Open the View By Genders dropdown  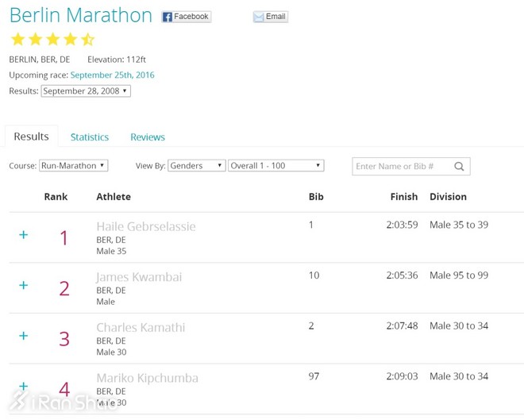click(x=196, y=166)
